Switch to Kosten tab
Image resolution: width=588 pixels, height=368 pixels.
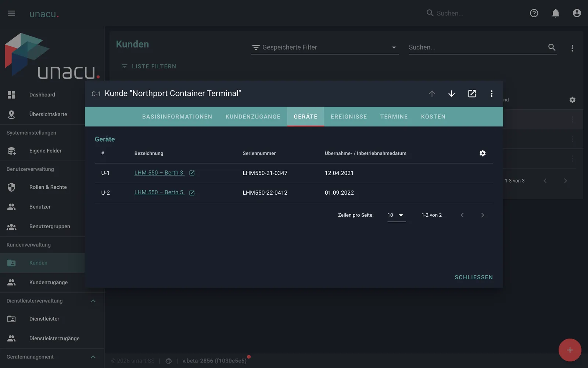click(x=433, y=117)
